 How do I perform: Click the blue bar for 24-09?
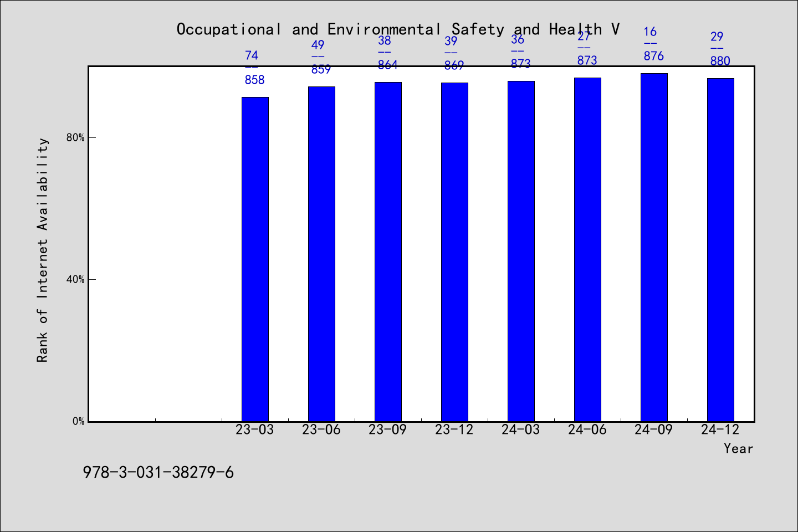(x=654, y=247)
